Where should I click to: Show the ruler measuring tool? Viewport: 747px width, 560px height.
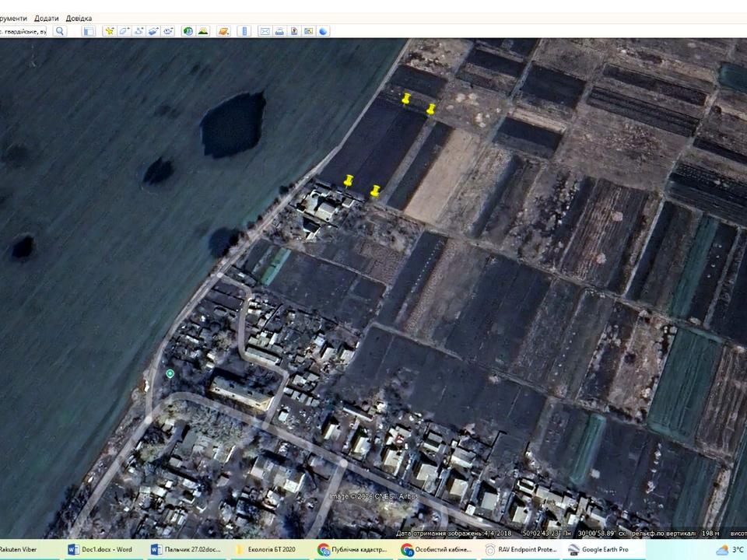(x=244, y=31)
